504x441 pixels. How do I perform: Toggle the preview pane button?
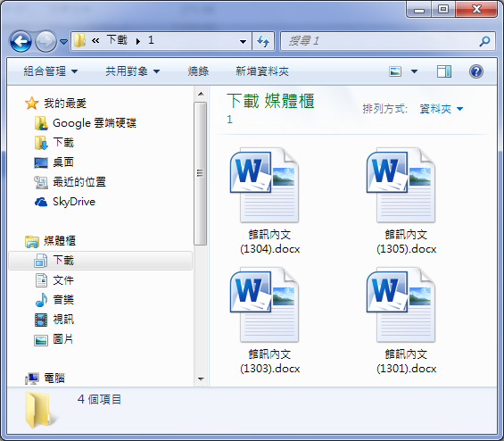[444, 71]
